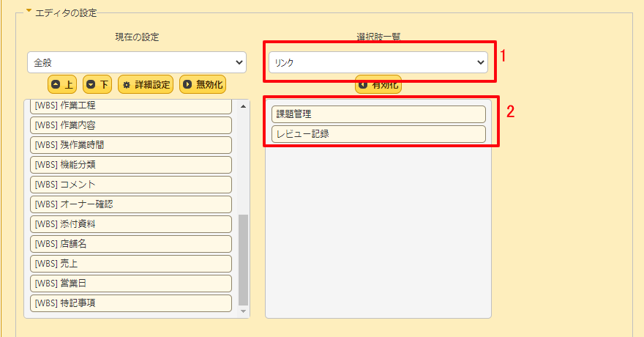This screenshot has height=337, width=644.
Task: Open the リンク dropdown under 選択肢一覧
Action: (x=378, y=62)
